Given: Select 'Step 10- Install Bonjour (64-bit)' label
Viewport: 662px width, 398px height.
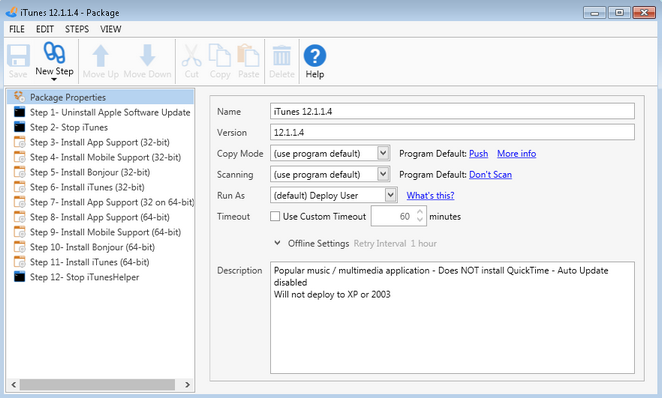Looking at the screenshot, I should click(x=92, y=247).
